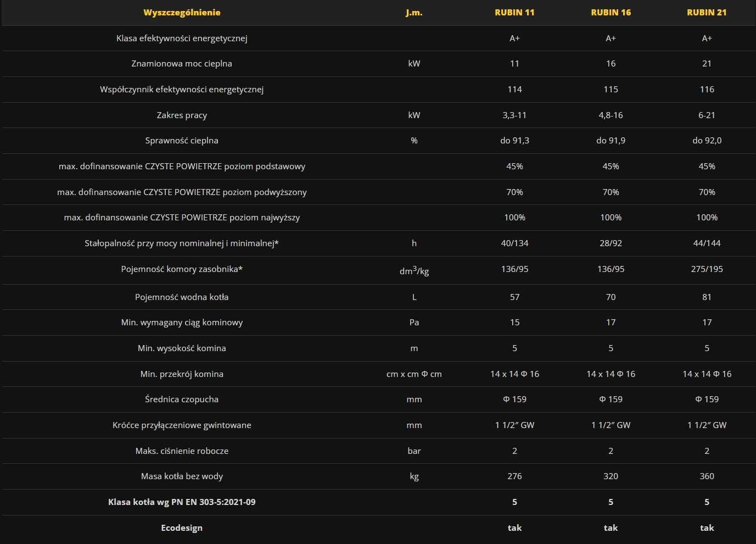This screenshot has height=544, width=756.
Task: Click the 'poziom najwyższy' dofinansowanie row label
Action: click(182, 218)
